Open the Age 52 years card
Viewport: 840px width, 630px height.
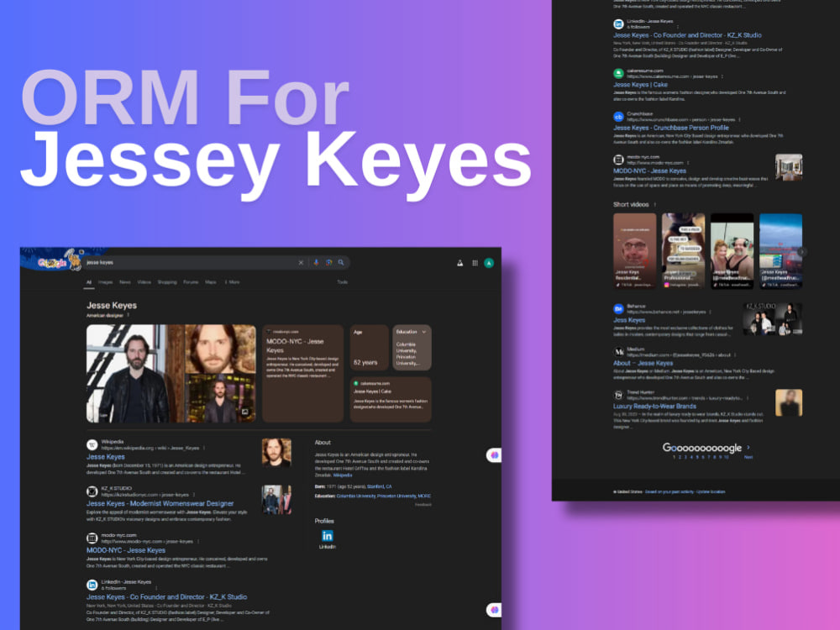(x=369, y=348)
